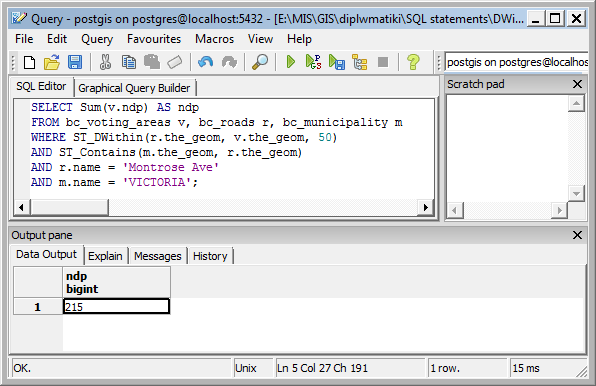
Task: Execute query and save results to file
Action: tap(337, 62)
